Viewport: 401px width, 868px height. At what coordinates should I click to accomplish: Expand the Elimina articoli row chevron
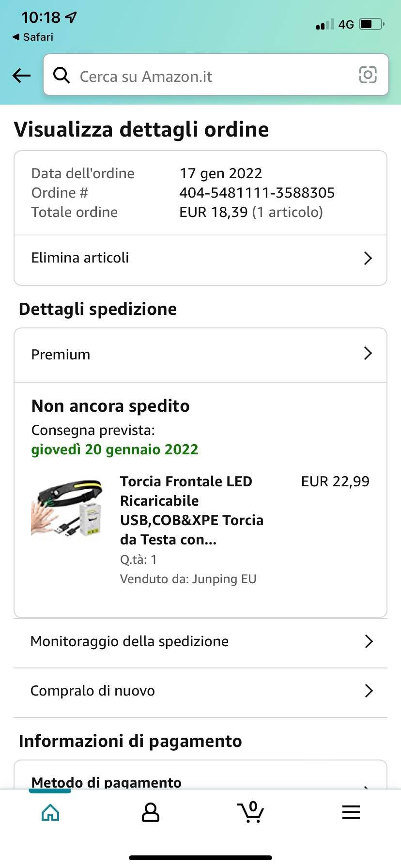[368, 258]
